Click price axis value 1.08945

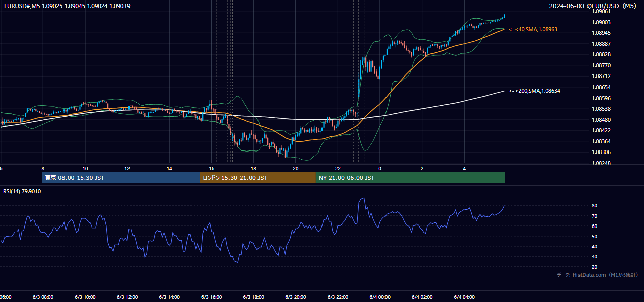coord(601,33)
